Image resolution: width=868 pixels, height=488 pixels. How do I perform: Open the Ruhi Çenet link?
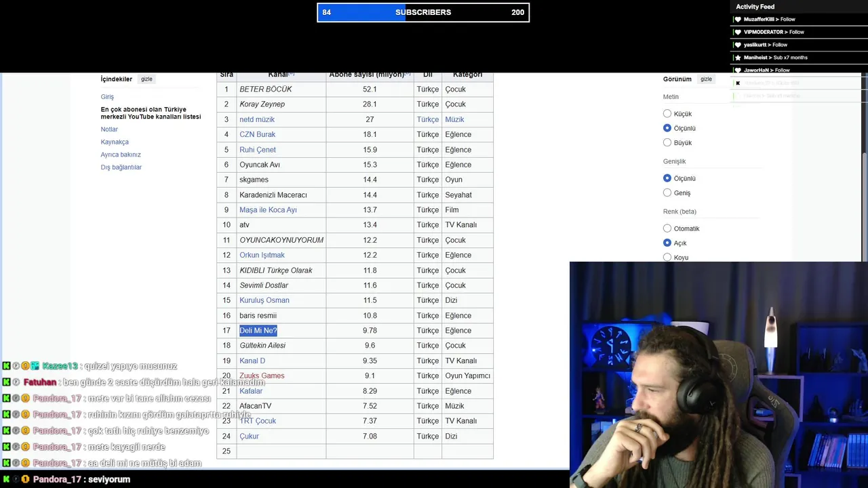coord(258,150)
